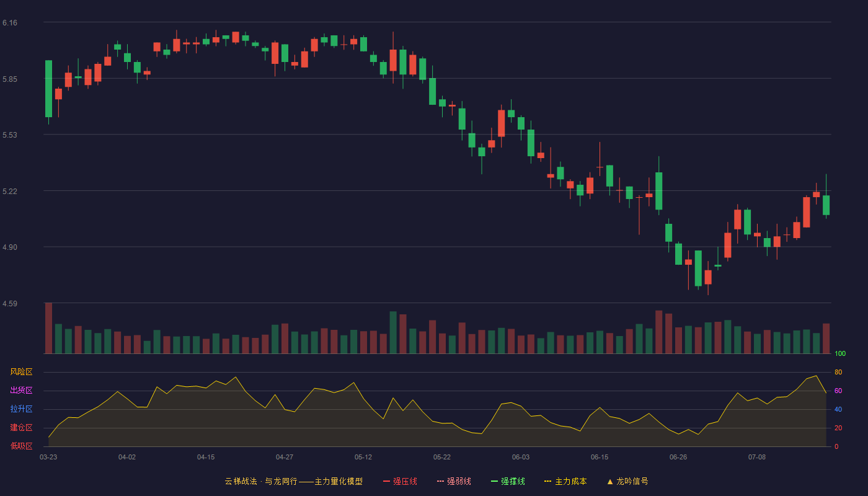Click the 低吸区 zone label
Image resolution: width=868 pixels, height=496 pixels.
pos(21,446)
